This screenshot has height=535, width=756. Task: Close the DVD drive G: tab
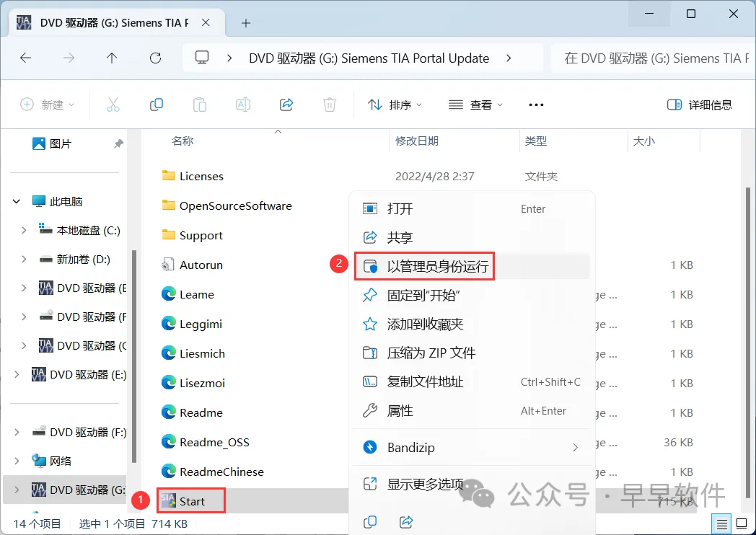point(206,22)
